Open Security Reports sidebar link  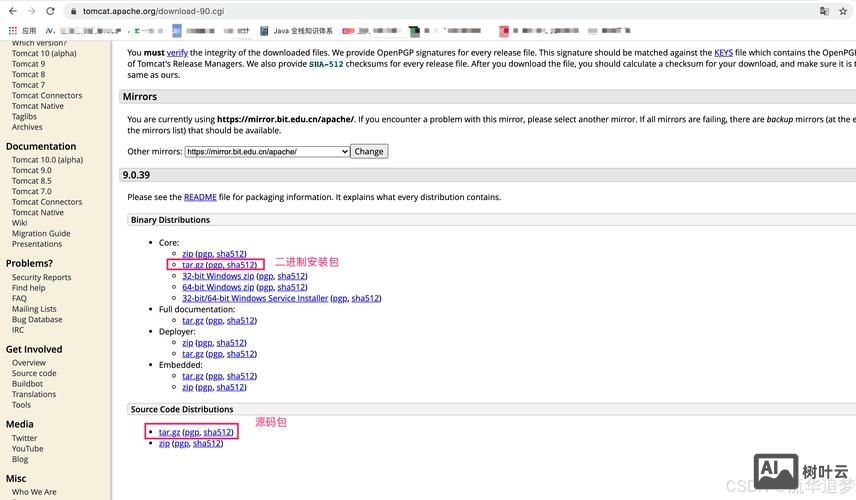41,277
